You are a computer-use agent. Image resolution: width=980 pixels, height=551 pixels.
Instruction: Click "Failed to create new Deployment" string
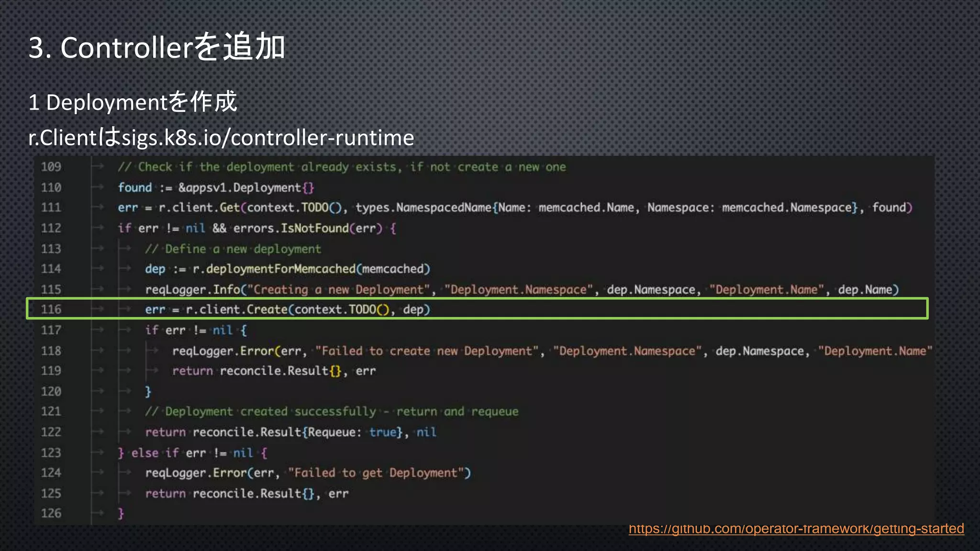427,351
